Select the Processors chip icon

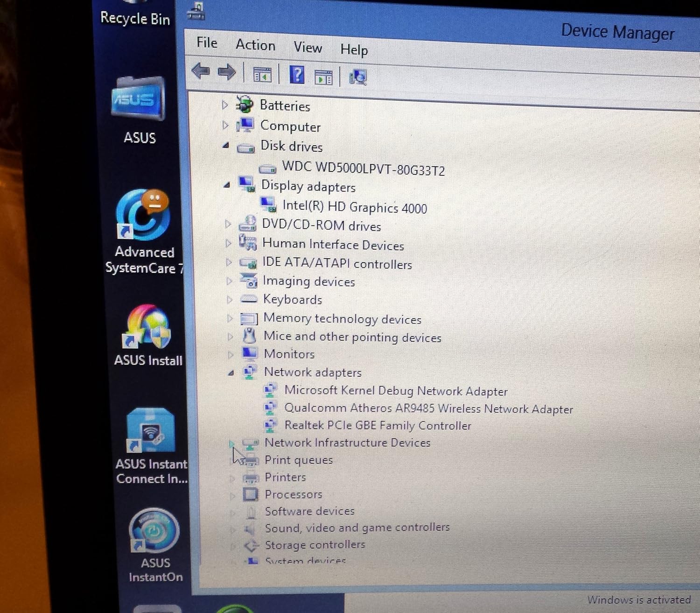tap(251, 494)
